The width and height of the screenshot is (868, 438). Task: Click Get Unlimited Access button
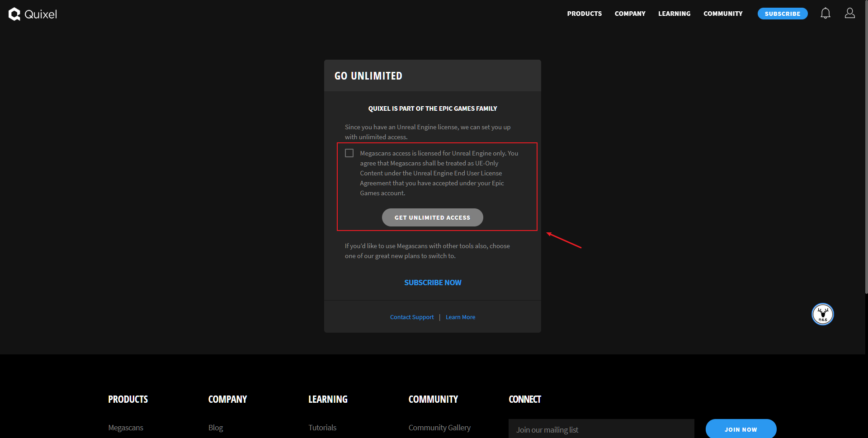click(432, 217)
